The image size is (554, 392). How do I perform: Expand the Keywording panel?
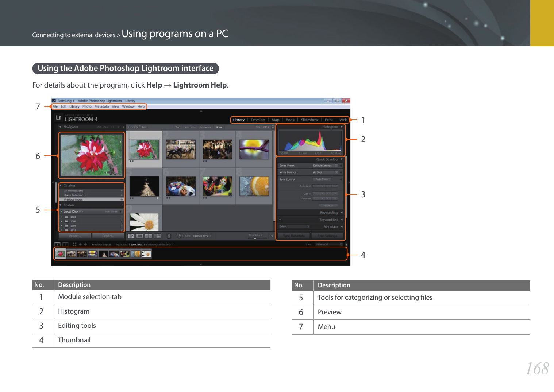click(x=342, y=213)
